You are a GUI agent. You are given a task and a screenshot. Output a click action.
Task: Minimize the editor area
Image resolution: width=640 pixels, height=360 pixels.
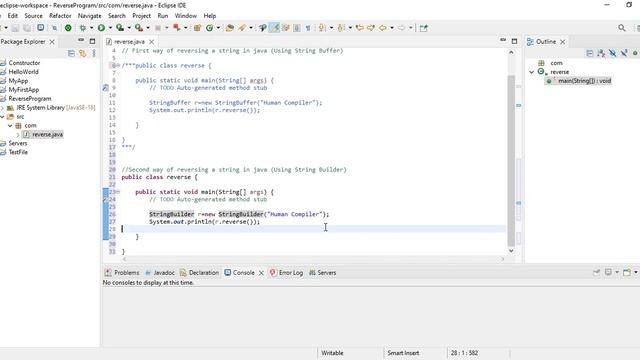[x=503, y=40]
